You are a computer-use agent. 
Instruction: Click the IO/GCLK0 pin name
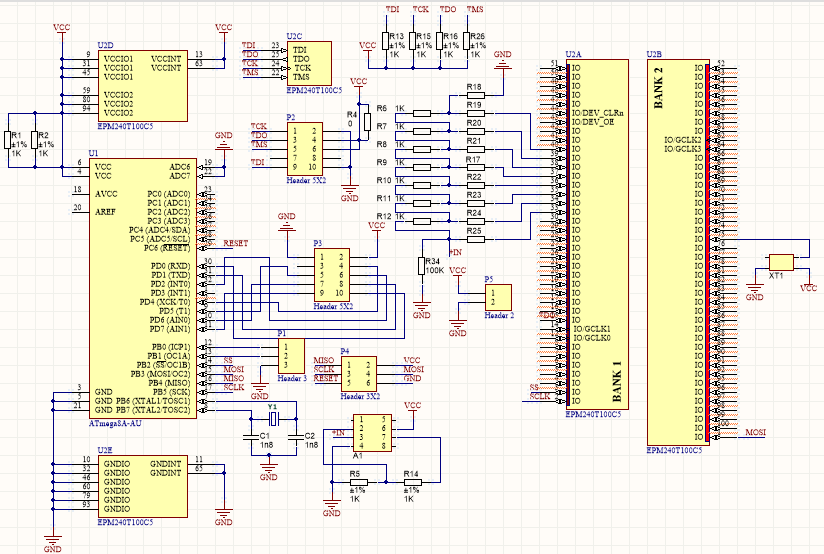point(591,338)
